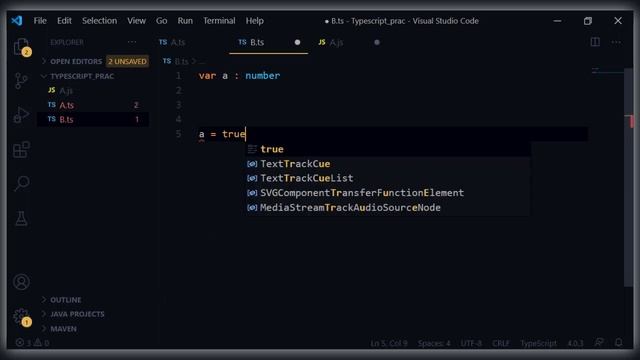Open the Run and Debug view
Viewport: 640px width, 360px height.
[21, 115]
